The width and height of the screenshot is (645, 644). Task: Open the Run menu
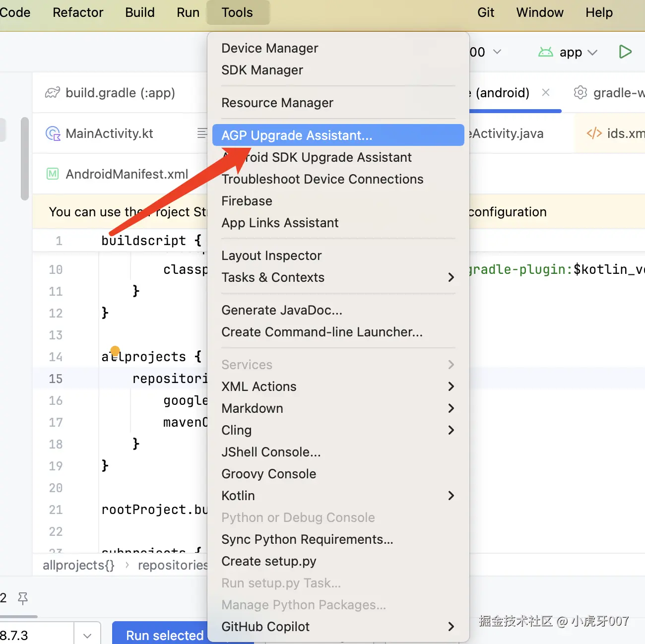(188, 12)
